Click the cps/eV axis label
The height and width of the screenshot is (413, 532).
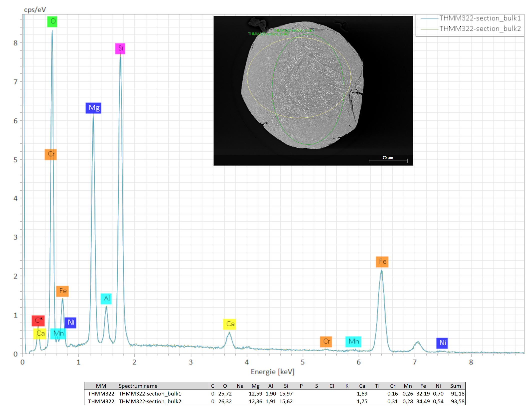(35, 10)
